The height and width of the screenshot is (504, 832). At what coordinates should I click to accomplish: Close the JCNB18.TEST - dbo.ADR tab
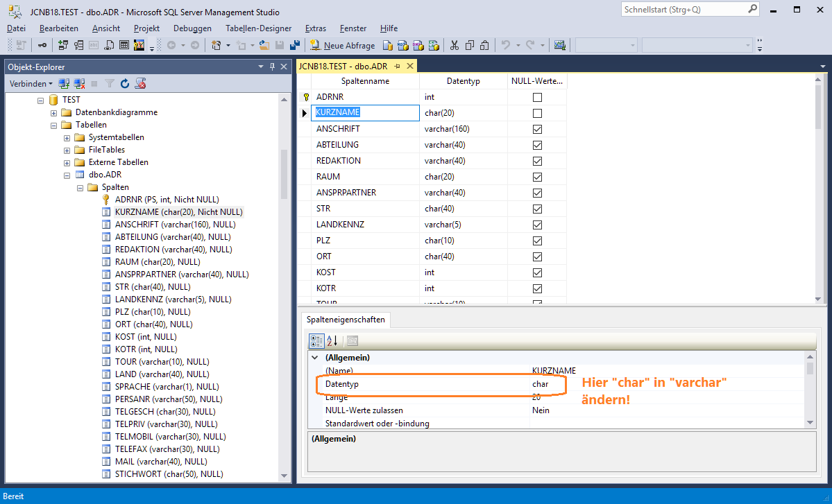point(409,67)
